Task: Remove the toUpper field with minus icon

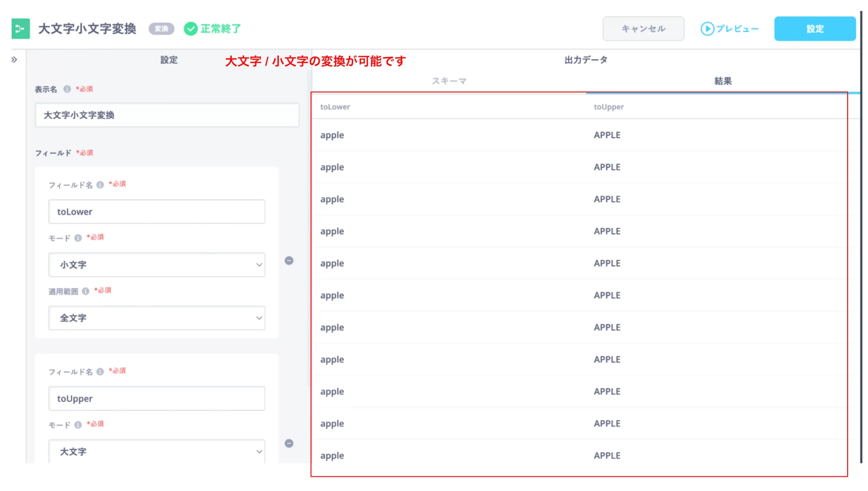Action: pyautogui.click(x=289, y=443)
